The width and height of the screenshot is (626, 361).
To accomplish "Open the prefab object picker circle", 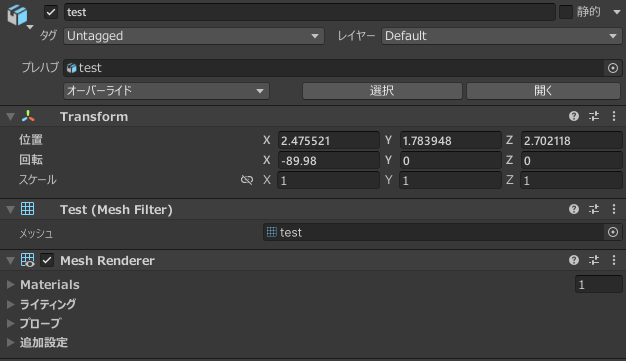I will pyautogui.click(x=613, y=68).
